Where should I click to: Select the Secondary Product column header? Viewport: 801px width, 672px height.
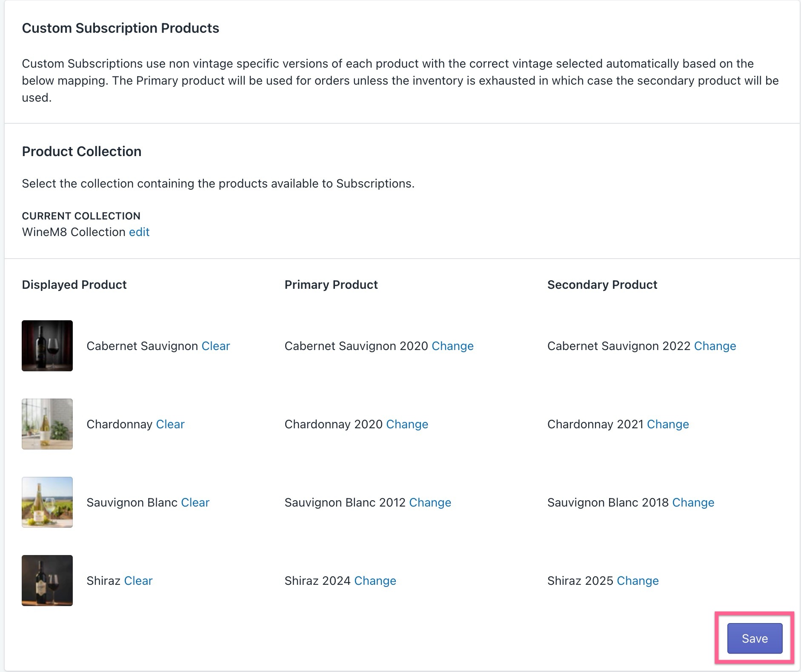[x=602, y=285]
